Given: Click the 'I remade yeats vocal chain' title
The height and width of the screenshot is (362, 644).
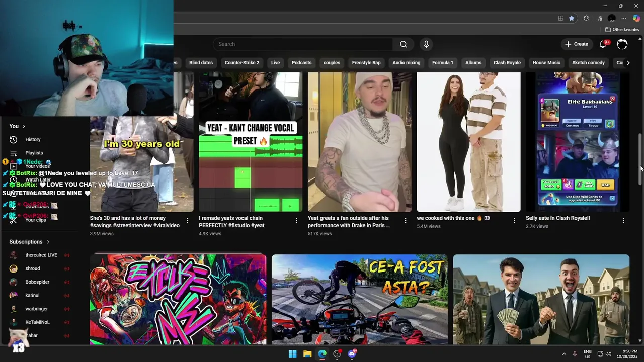Looking at the screenshot, I should click(x=231, y=222).
